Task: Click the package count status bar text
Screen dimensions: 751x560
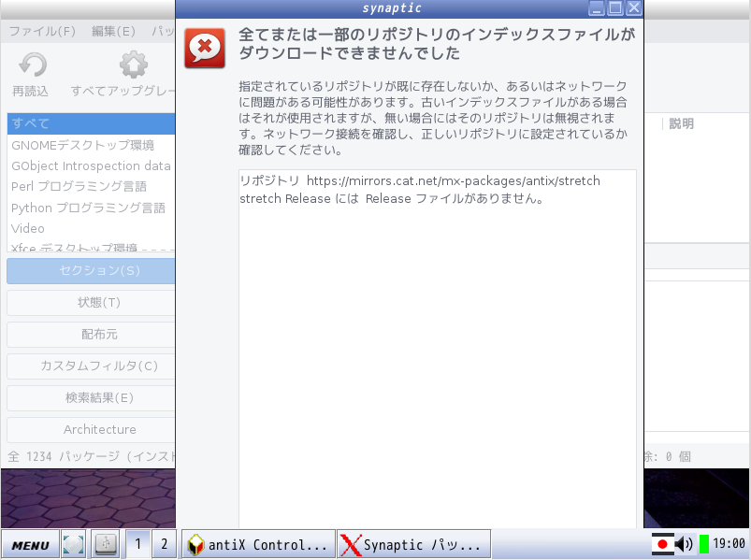Action: 92,456
